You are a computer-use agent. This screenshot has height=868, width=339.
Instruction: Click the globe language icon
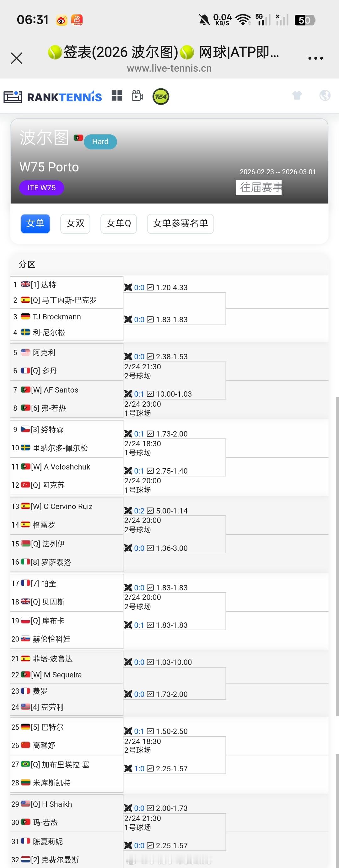point(325,96)
